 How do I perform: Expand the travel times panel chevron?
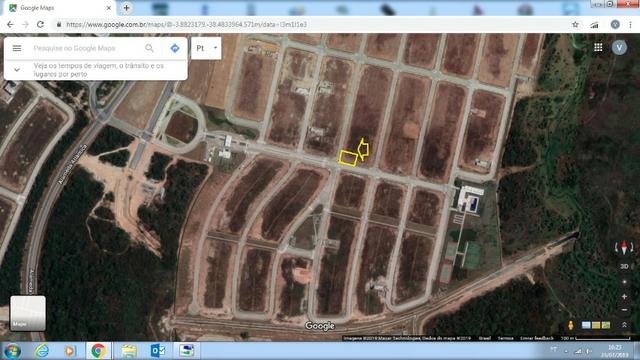point(17,70)
